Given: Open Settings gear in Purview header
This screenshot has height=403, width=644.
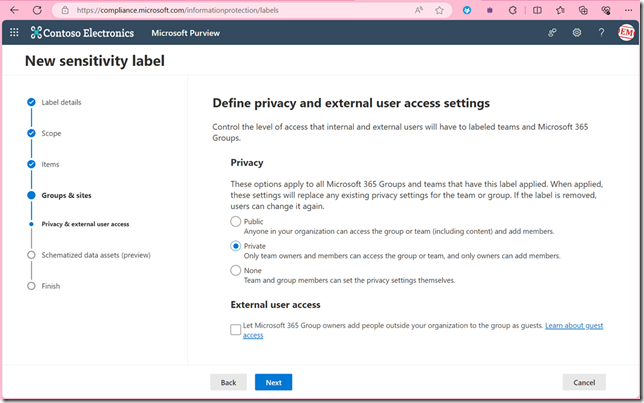Looking at the screenshot, I should (577, 32).
